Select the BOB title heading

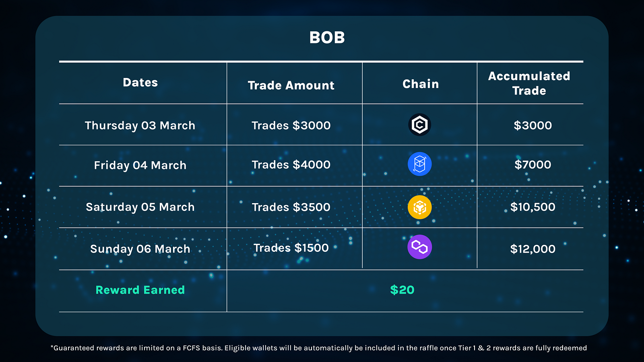tap(327, 37)
